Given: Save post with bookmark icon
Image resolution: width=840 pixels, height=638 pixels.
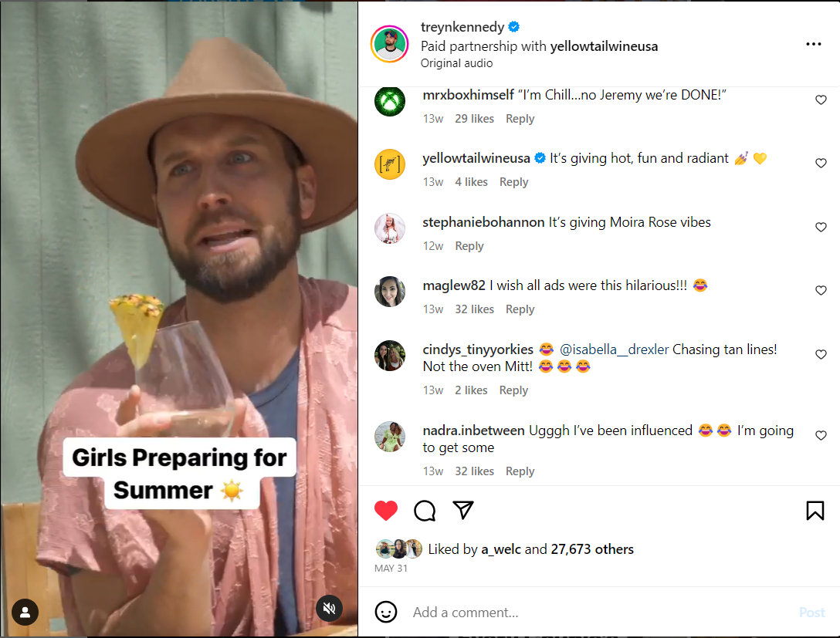Looking at the screenshot, I should (815, 511).
